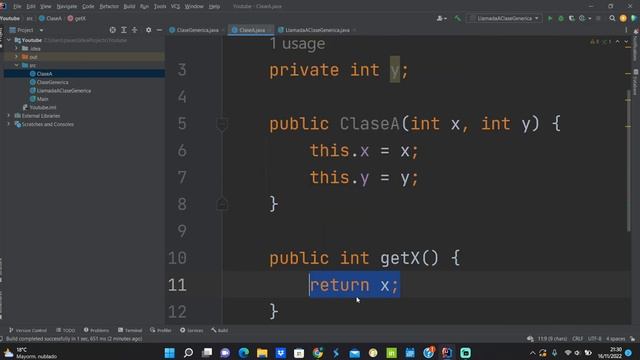Expand the out folder

(16, 57)
